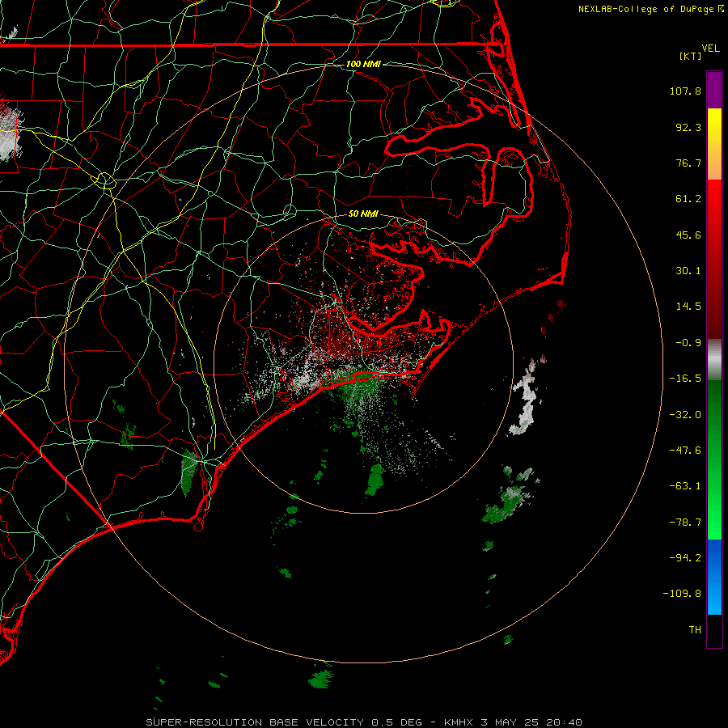Viewport: 728px width, 728px height.
Task: Click the 107.8 velocity scale value
Action: pyautogui.click(x=685, y=91)
